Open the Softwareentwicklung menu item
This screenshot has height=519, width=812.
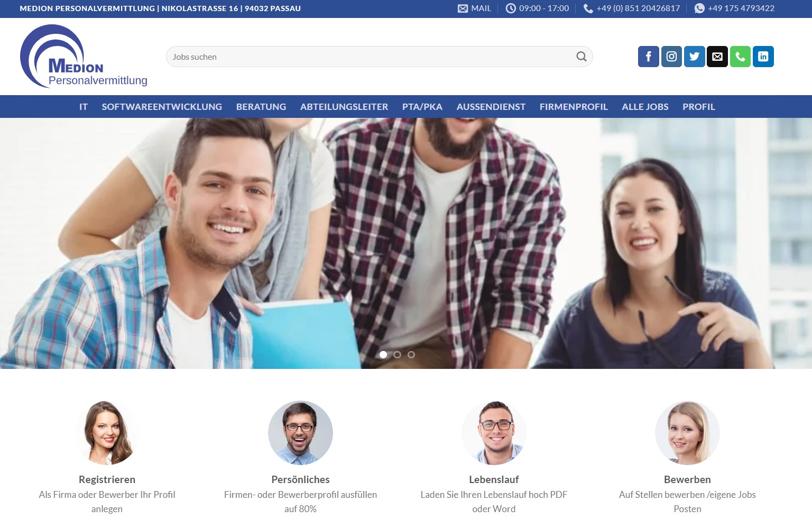point(162,107)
